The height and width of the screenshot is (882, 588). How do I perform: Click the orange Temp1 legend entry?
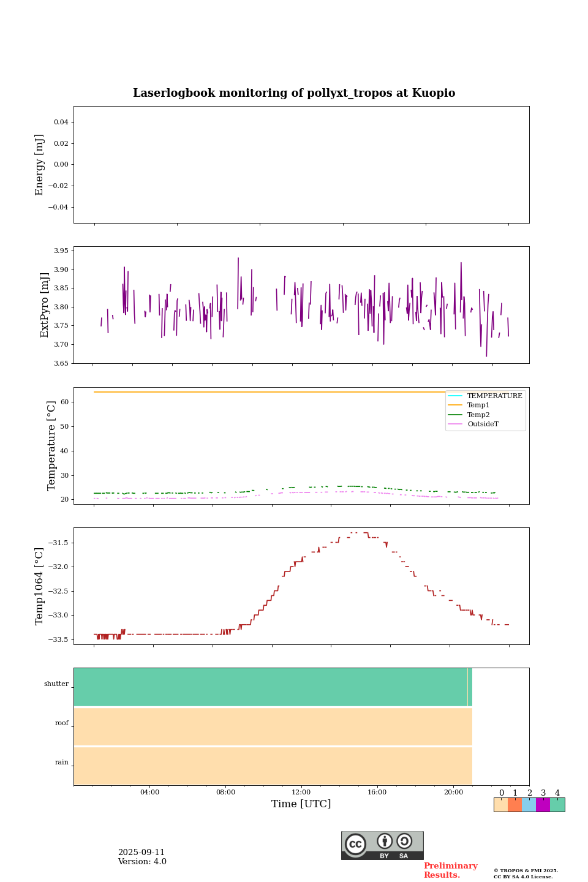click(x=478, y=405)
